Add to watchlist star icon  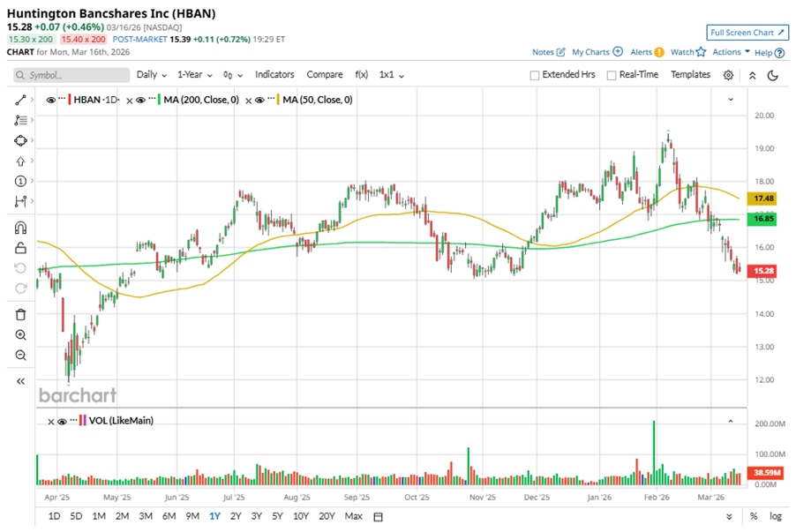[x=701, y=52]
